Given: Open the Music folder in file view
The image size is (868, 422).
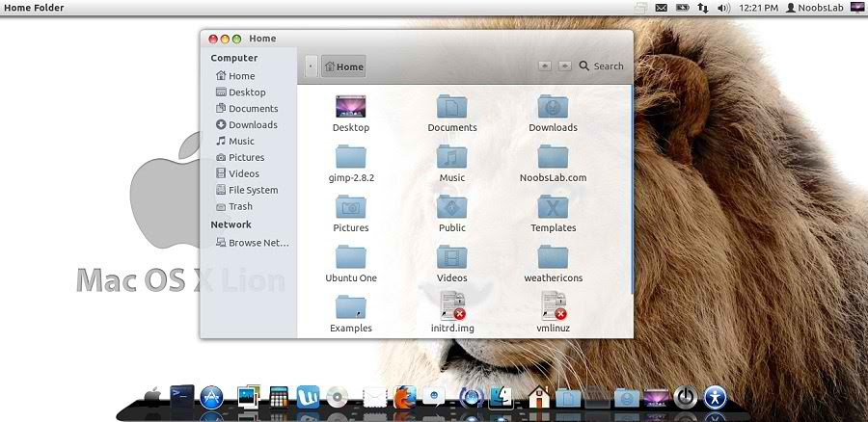Looking at the screenshot, I should tap(451, 157).
